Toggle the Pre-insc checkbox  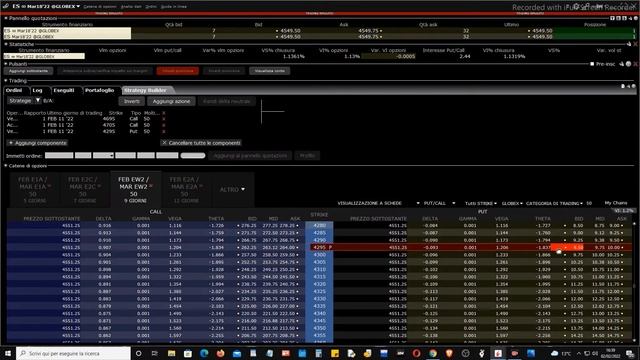(592, 64)
